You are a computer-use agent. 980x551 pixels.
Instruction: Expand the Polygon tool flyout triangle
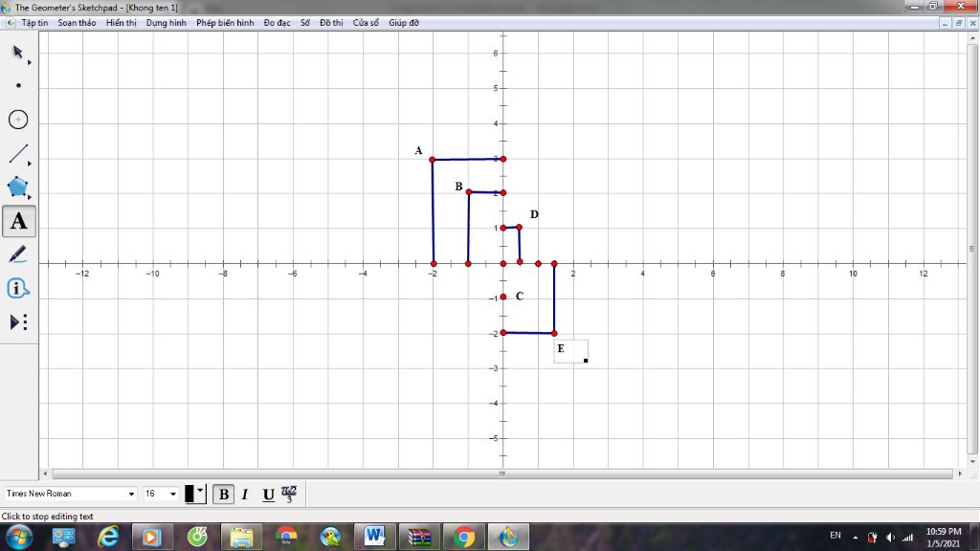coord(30,197)
